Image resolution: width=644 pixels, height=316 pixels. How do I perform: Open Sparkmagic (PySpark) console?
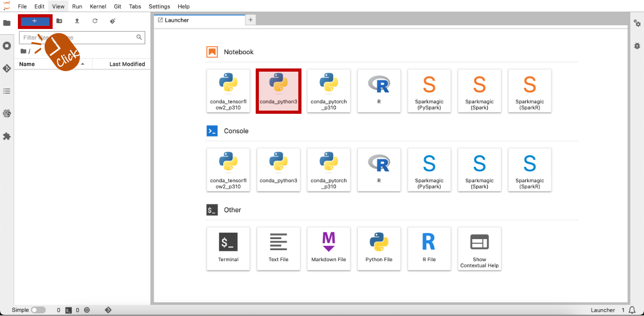click(429, 170)
